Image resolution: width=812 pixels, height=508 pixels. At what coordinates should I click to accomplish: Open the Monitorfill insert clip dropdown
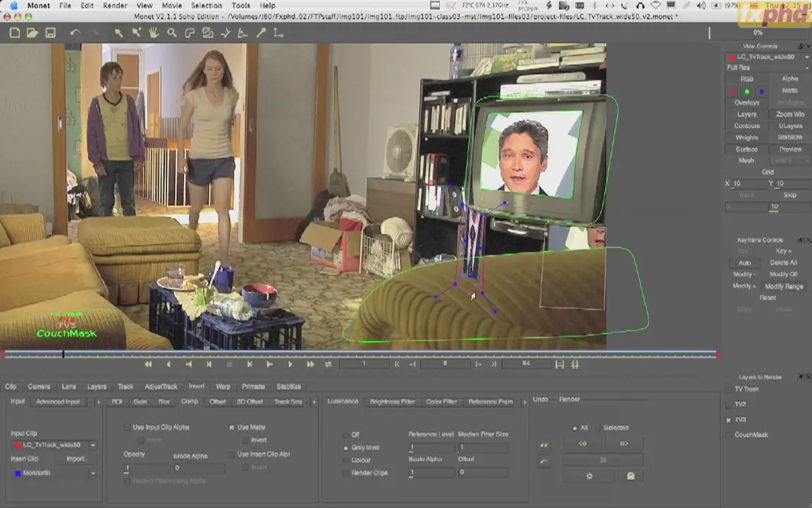(54, 473)
